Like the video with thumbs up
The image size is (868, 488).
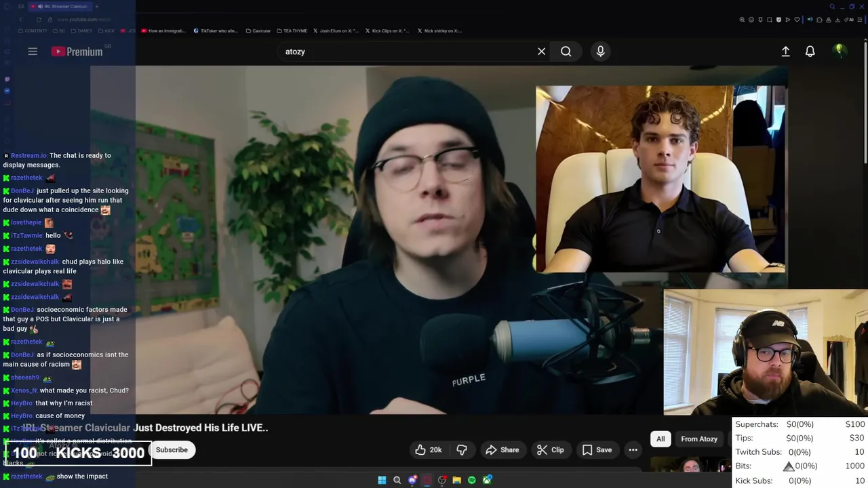pos(429,450)
